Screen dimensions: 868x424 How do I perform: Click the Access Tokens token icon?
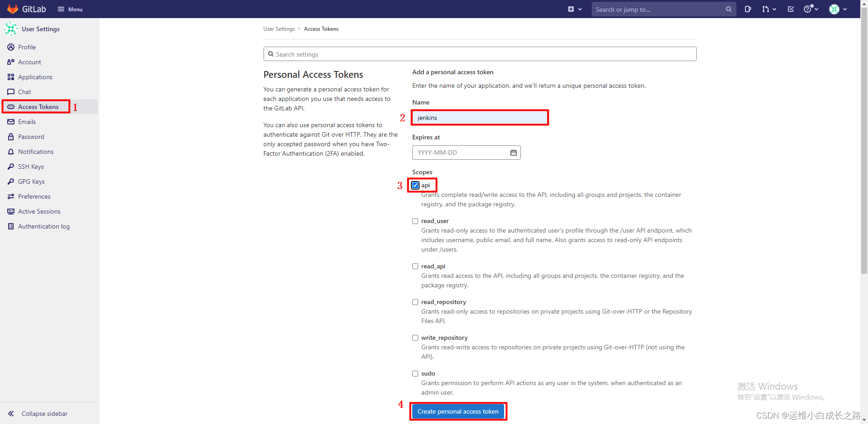11,107
